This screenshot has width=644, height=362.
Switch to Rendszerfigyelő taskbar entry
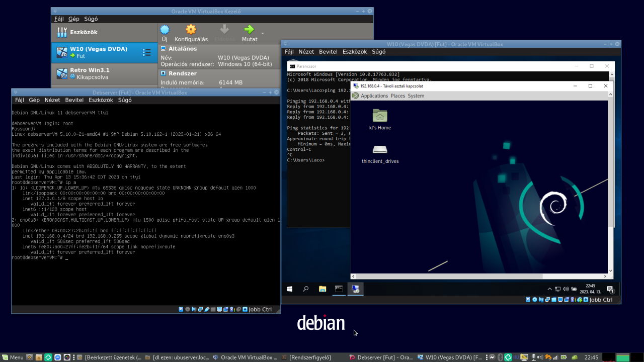[306, 357]
